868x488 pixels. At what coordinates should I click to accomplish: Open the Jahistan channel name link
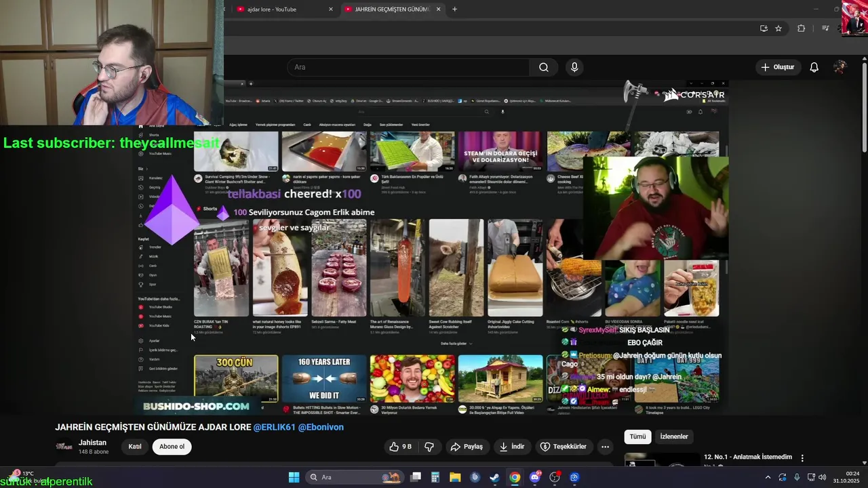pos(92,443)
